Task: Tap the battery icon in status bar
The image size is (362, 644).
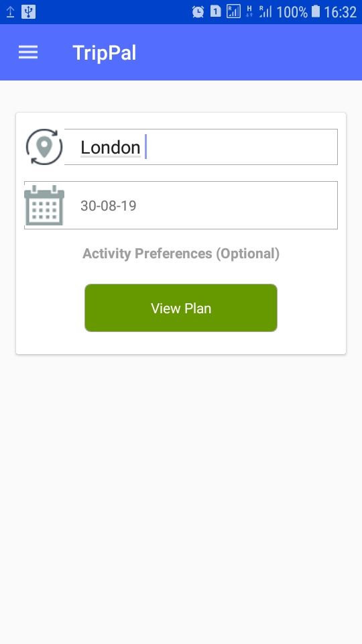Action: tap(315, 11)
